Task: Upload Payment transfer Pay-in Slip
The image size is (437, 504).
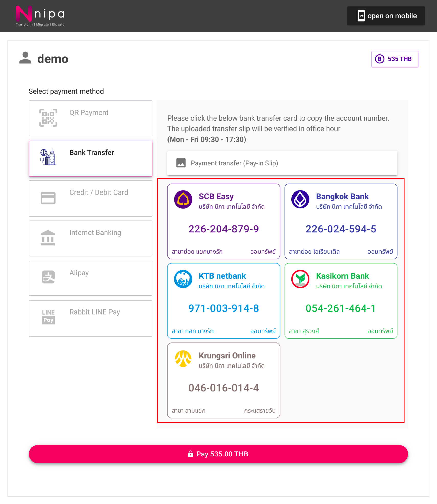Action: point(282,163)
